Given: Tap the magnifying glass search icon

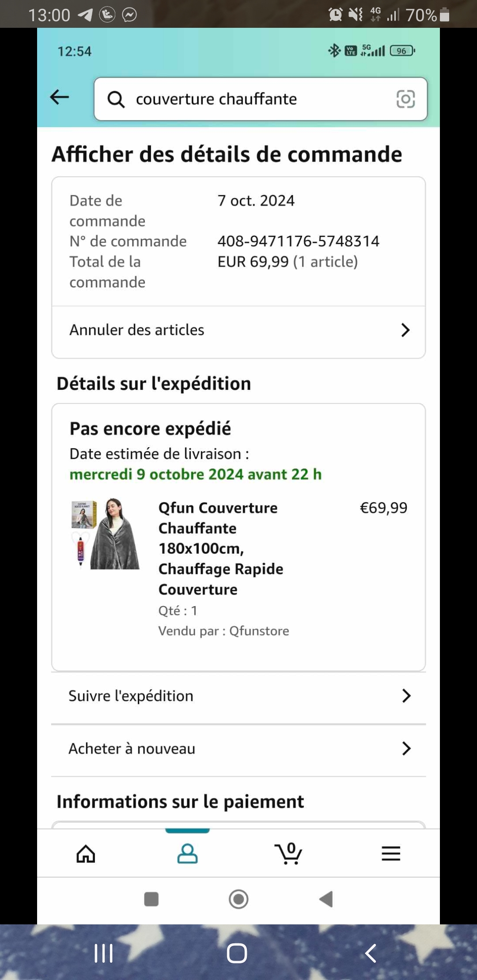Looking at the screenshot, I should 116,99.
